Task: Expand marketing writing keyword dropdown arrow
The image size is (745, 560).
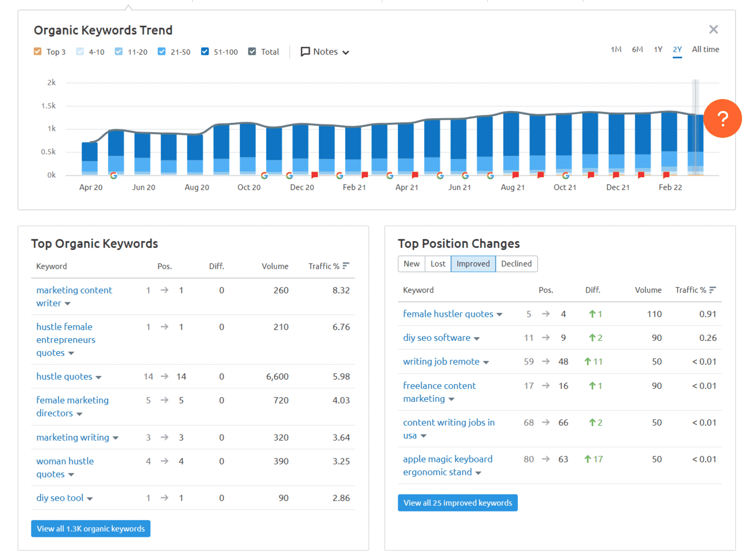Action: click(115, 438)
